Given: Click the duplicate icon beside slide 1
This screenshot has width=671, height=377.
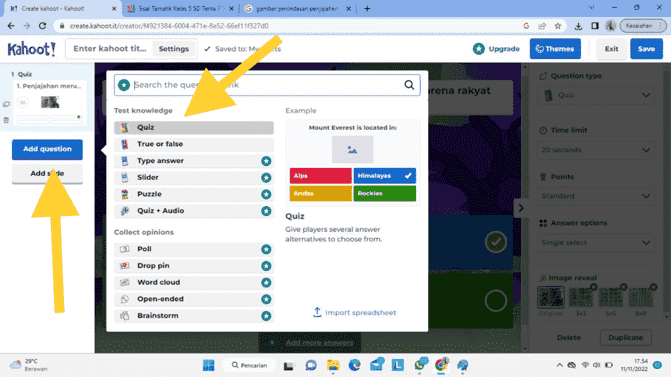Looking at the screenshot, I should click(6, 104).
